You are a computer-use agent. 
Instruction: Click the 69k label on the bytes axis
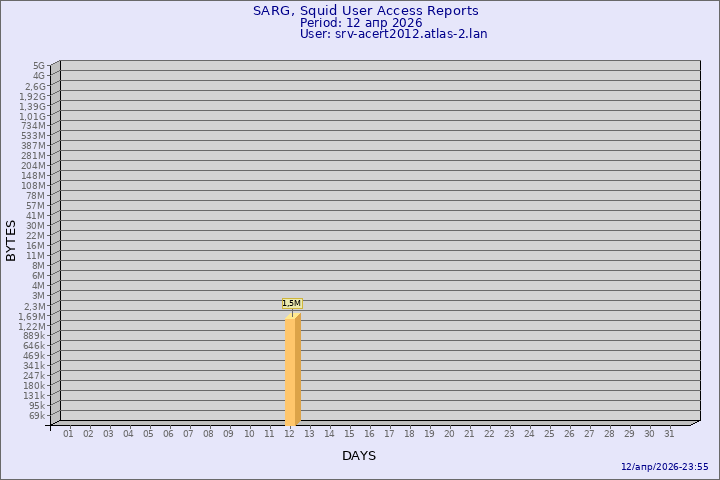[37, 415]
